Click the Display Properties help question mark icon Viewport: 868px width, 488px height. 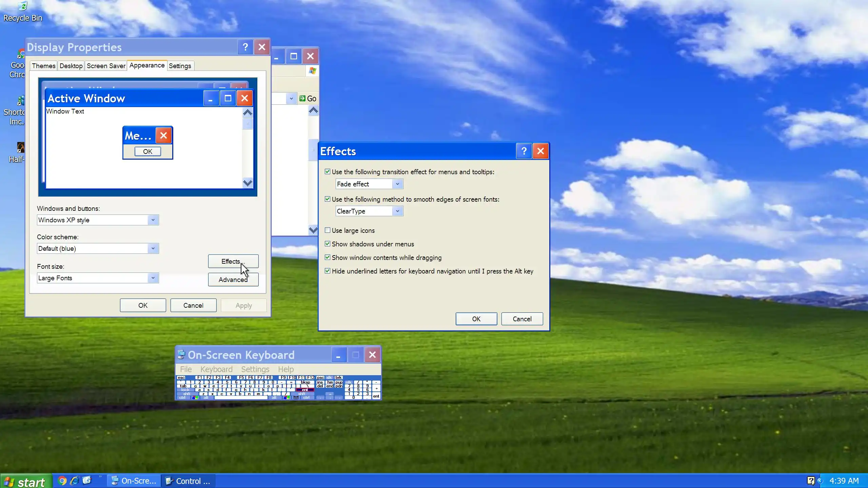245,47
